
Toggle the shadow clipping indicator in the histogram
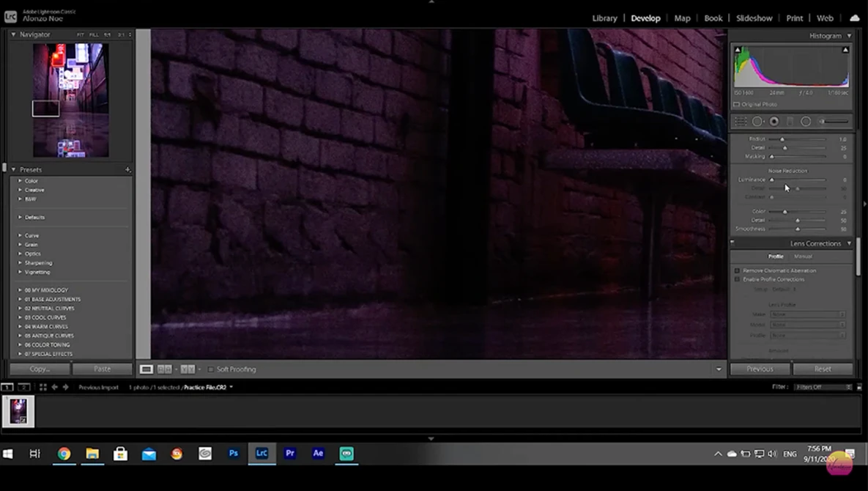[x=738, y=50]
